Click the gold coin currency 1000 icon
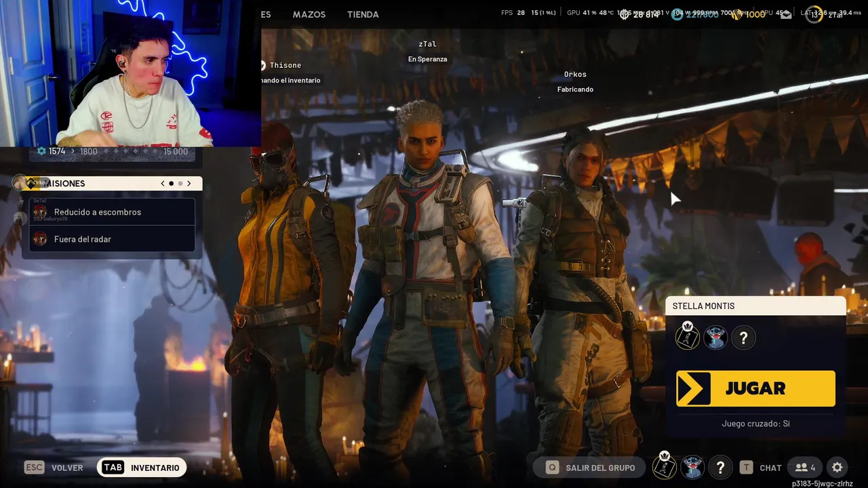Image resolution: width=868 pixels, height=488 pixels. [736, 14]
